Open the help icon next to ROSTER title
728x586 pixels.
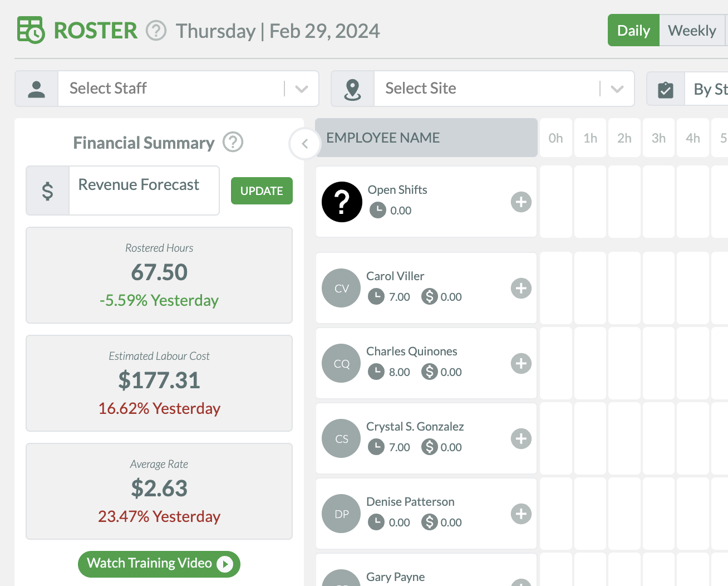click(x=156, y=31)
